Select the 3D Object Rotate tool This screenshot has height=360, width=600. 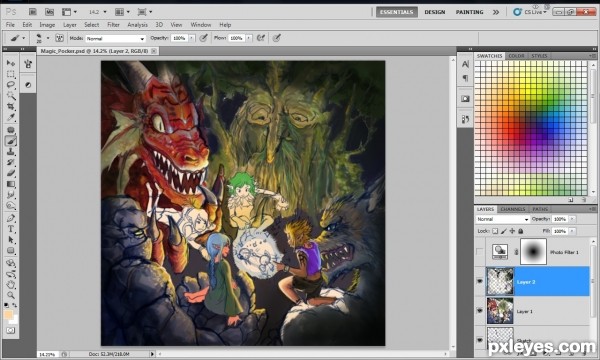click(11, 263)
